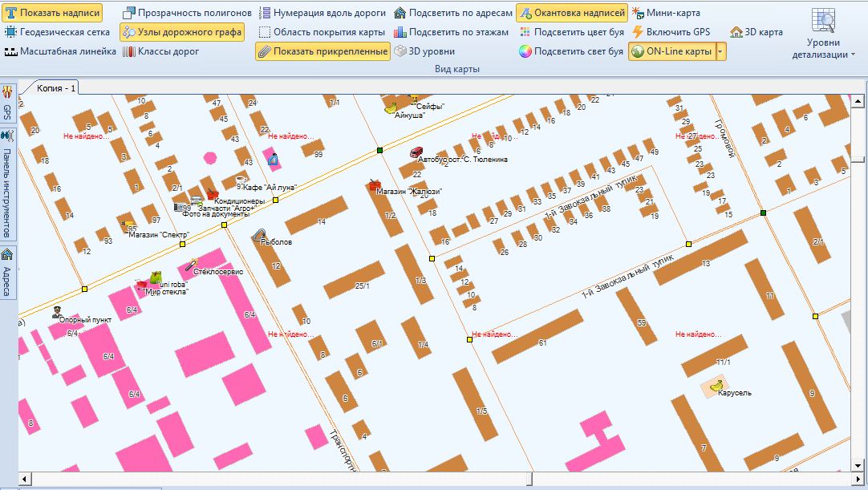Image resolution: width=868 pixels, height=490 pixels.
Task: Click the Геодезическая сетка grid icon
Action: (10, 32)
